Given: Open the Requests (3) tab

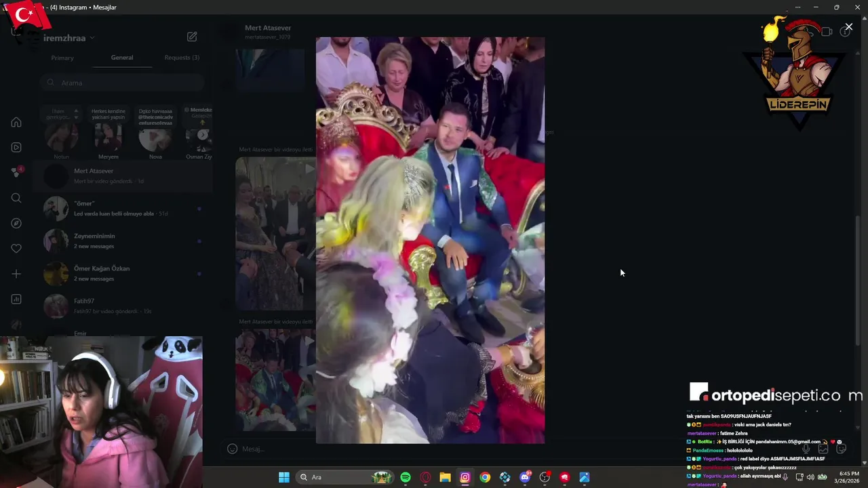Looking at the screenshot, I should [182, 58].
